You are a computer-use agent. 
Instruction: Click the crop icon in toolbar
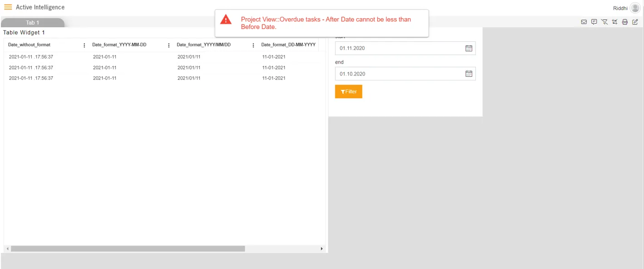click(x=614, y=22)
